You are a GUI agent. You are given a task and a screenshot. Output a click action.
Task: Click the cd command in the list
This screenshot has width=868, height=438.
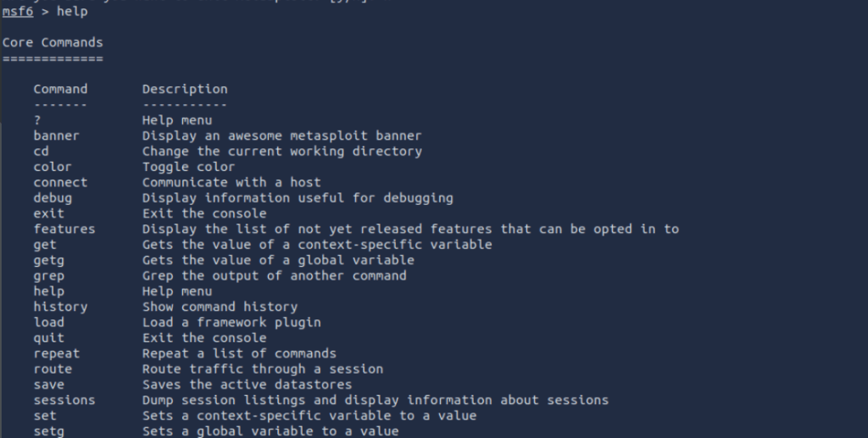pyautogui.click(x=42, y=151)
